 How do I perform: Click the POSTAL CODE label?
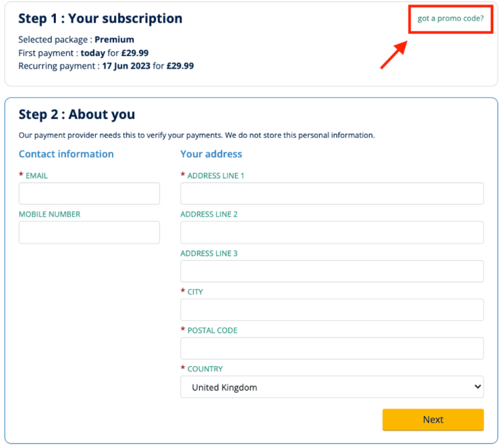[x=212, y=330]
